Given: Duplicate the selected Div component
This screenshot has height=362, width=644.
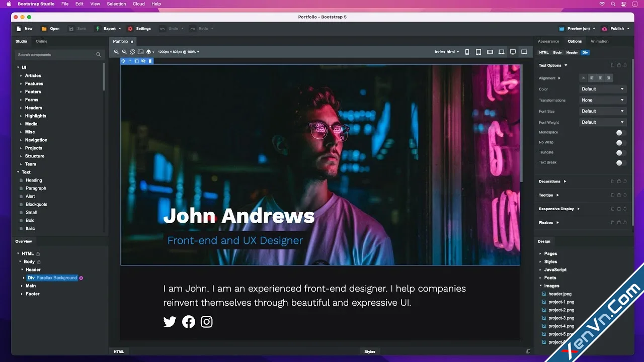Looking at the screenshot, I should 136,61.
